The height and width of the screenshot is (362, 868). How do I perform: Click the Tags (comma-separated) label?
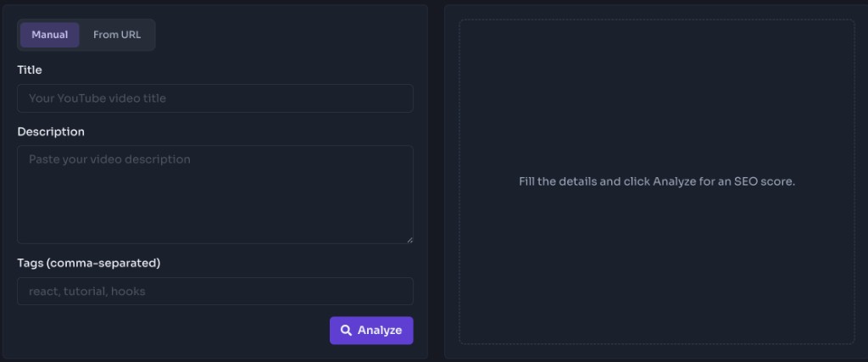point(88,264)
